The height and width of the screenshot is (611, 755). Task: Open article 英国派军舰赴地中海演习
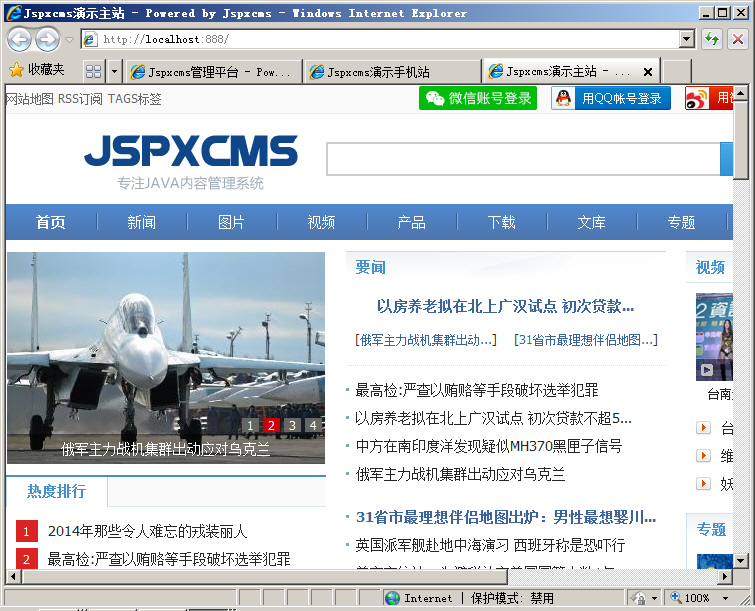(x=490, y=546)
